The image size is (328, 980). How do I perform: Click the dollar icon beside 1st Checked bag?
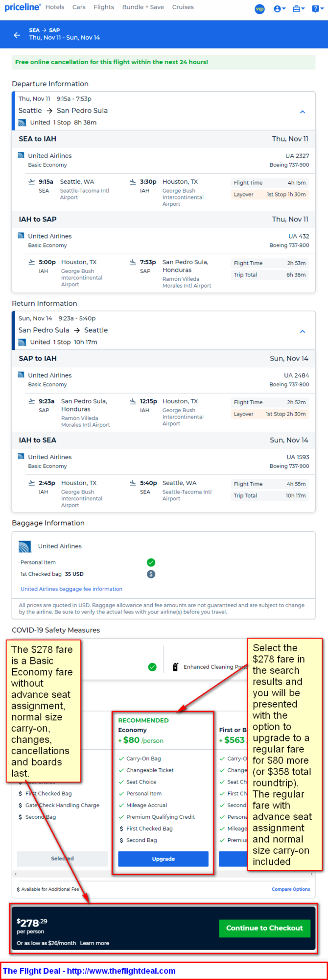(x=151, y=574)
